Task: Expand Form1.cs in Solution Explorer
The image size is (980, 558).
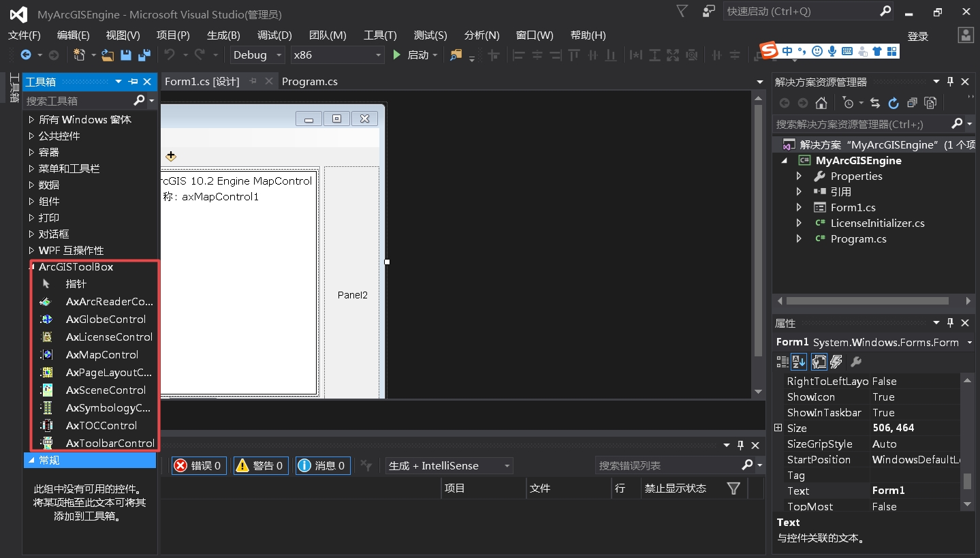Action: tap(799, 207)
